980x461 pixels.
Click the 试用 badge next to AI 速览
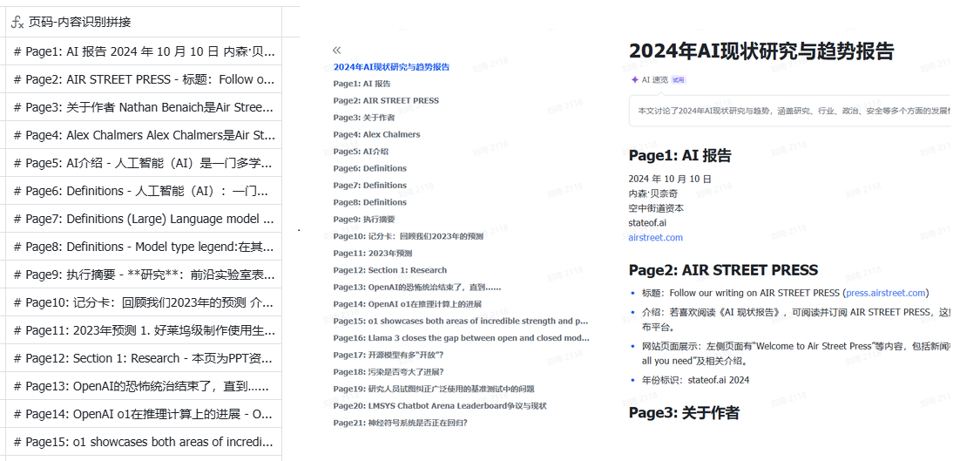(x=678, y=79)
